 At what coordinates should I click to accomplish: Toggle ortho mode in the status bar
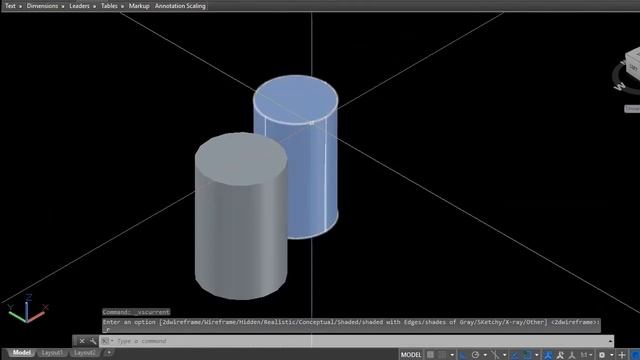tap(463, 355)
